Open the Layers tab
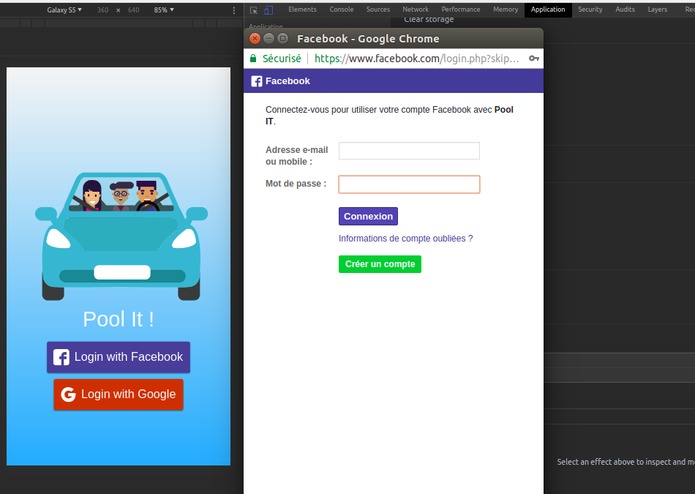The height and width of the screenshot is (494, 695). (x=657, y=9)
